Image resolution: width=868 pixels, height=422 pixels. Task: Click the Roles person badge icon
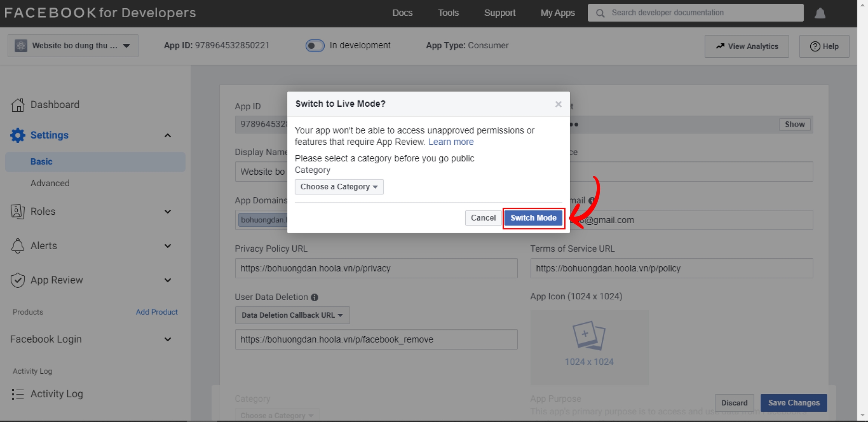click(x=18, y=212)
